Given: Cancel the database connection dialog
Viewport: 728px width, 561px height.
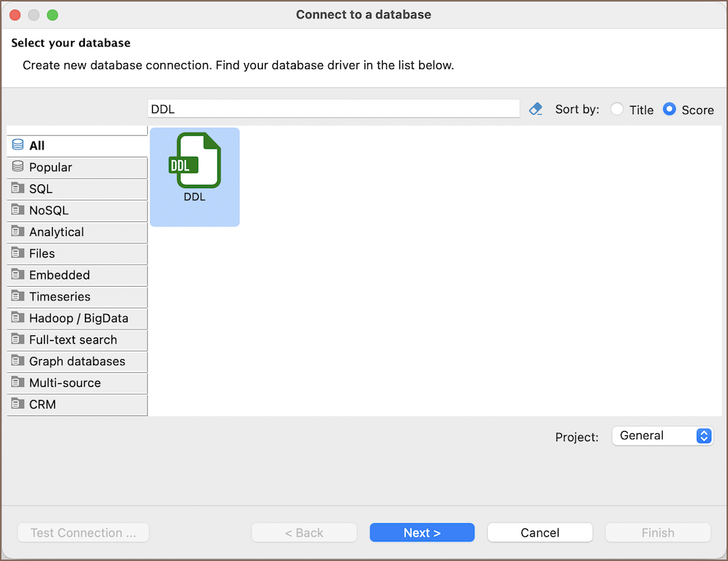Looking at the screenshot, I should (540, 533).
